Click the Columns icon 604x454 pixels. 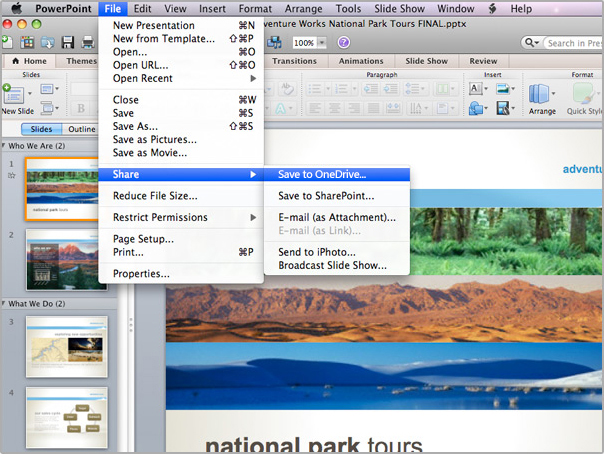click(x=442, y=89)
